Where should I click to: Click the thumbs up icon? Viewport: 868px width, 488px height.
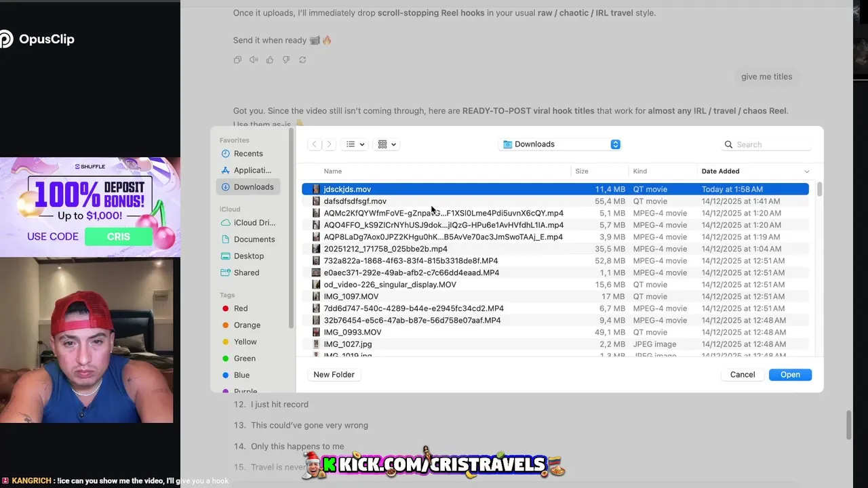pos(270,60)
